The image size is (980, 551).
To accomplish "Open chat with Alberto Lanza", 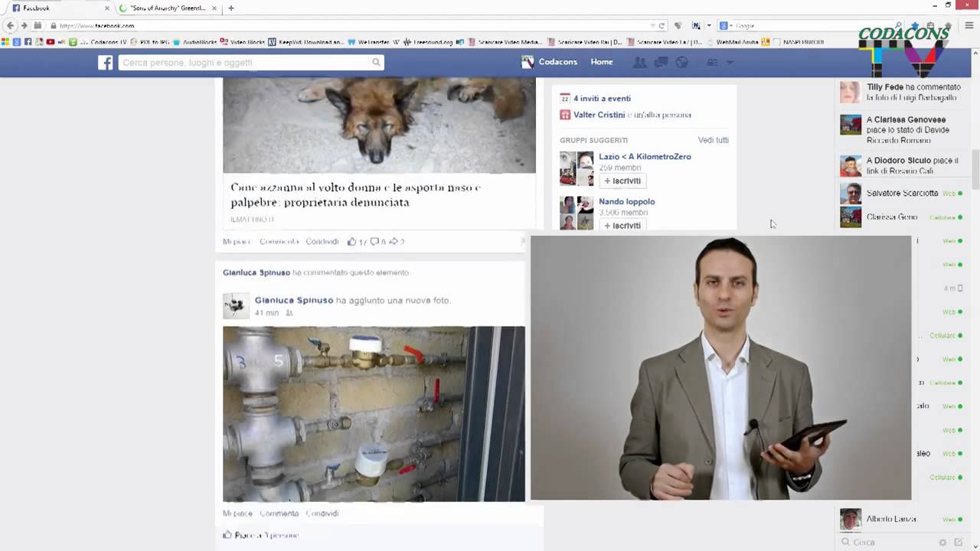I will [901, 520].
